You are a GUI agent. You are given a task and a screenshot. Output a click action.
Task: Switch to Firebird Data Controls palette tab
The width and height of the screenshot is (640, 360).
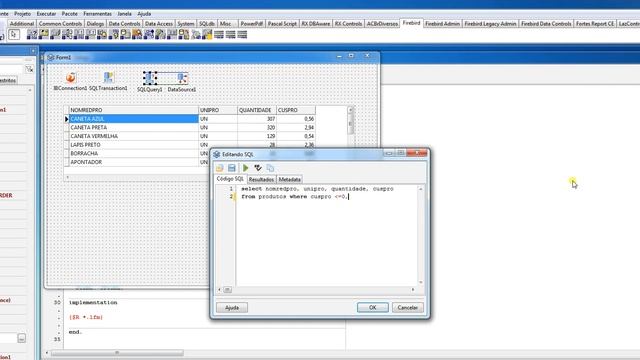pyautogui.click(x=546, y=24)
